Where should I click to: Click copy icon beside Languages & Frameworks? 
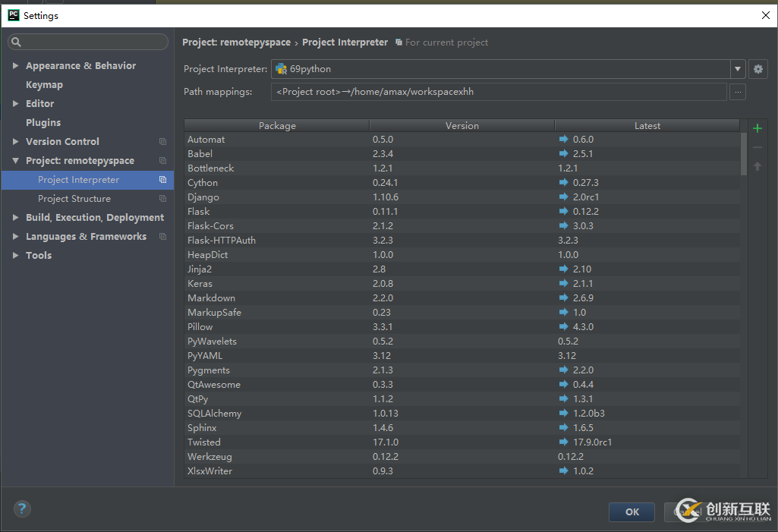click(x=162, y=237)
